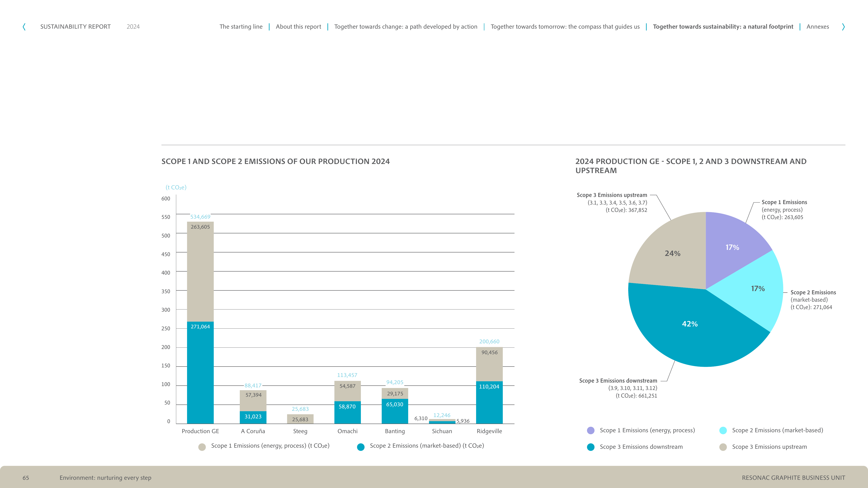868x488 pixels.
Task: Click 'Environment: nurturing every step' footer text
Action: coord(105,478)
